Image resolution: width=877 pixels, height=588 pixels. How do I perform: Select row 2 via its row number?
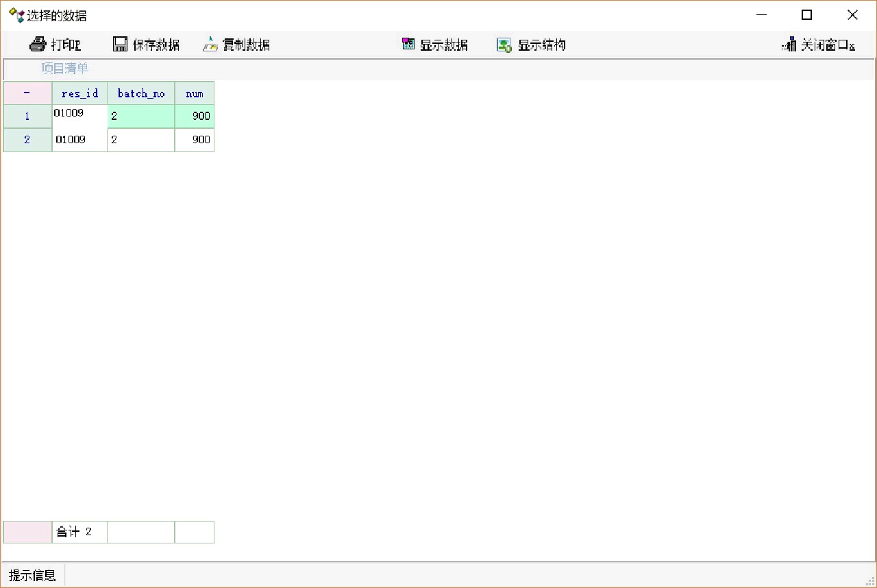[27, 140]
